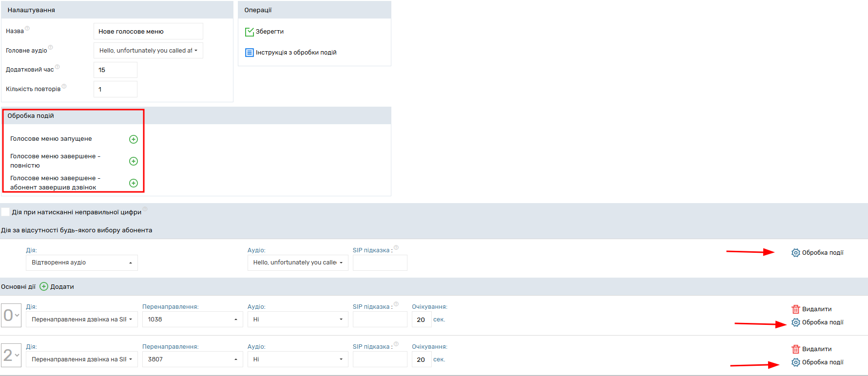
Task: Enable 'Дія при натисканні неправильної цифри' checkbox
Action: tap(5, 212)
